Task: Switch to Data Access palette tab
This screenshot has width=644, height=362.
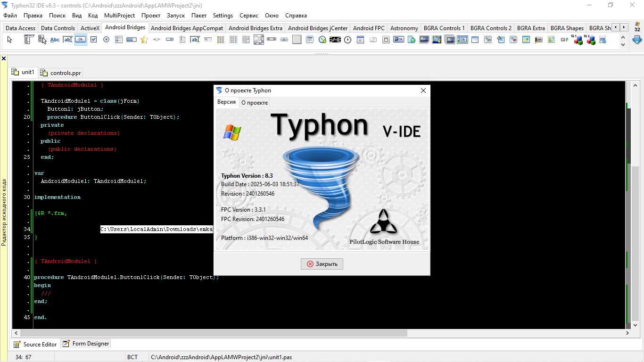Action: pos(20,28)
